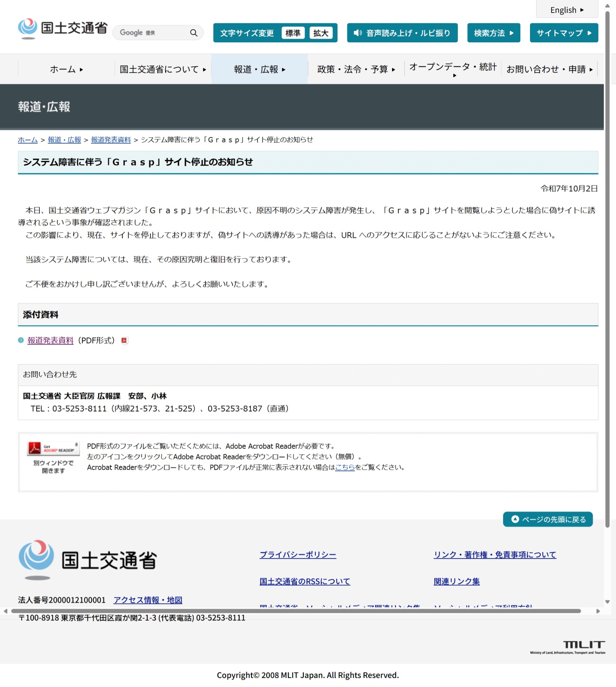Image resolution: width=616 pixels, height=687 pixels.
Task: Set text size to 拡大
Action: tap(321, 33)
